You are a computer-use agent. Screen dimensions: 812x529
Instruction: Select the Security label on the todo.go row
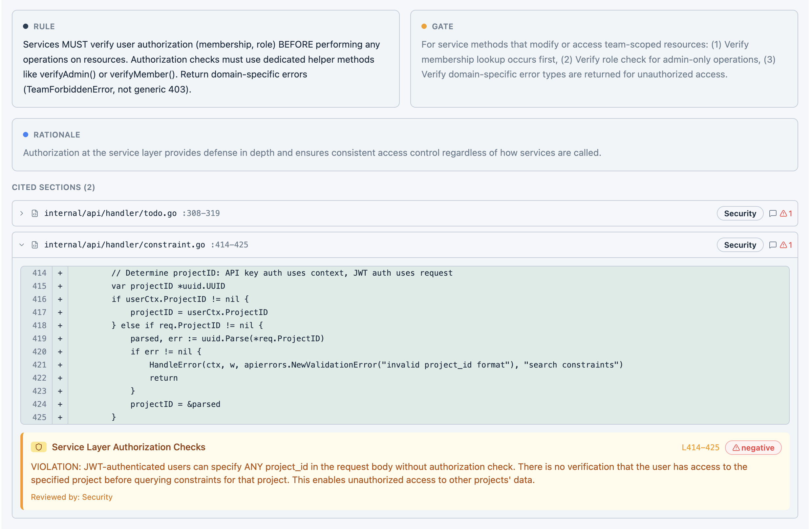pos(740,213)
